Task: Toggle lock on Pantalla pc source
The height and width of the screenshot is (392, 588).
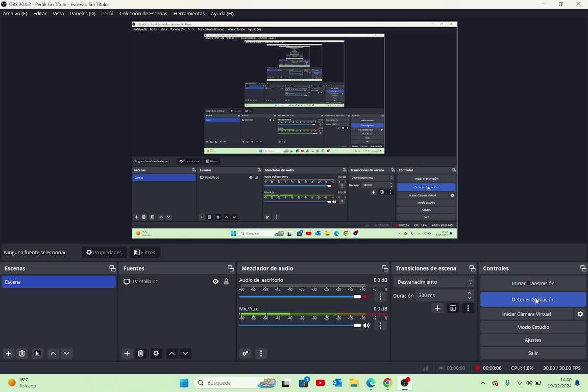Action: pyautogui.click(x=226, y=281)
